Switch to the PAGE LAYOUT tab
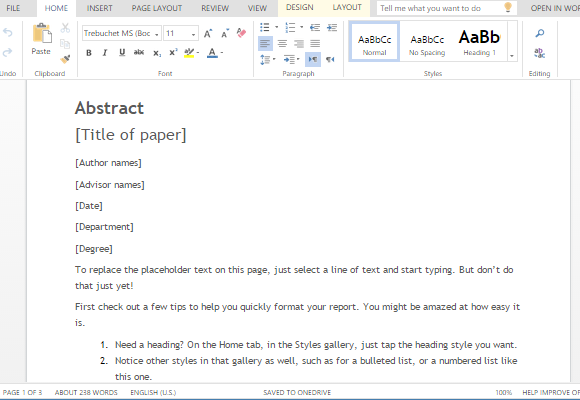 (x=157, y=8)
